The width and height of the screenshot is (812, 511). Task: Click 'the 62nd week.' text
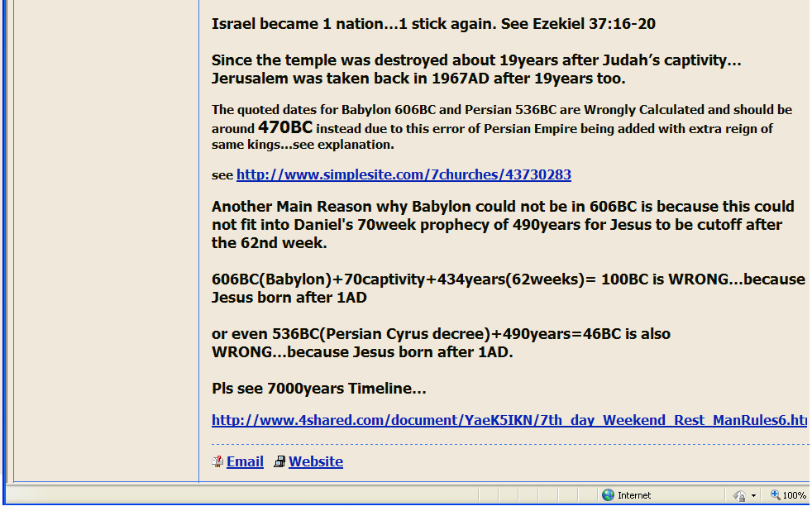270,243
